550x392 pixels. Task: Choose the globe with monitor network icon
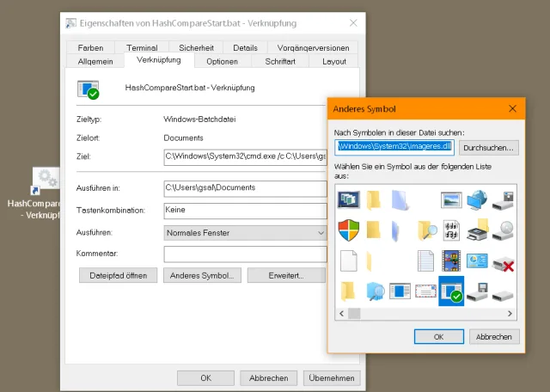click(x=476, y=199)
